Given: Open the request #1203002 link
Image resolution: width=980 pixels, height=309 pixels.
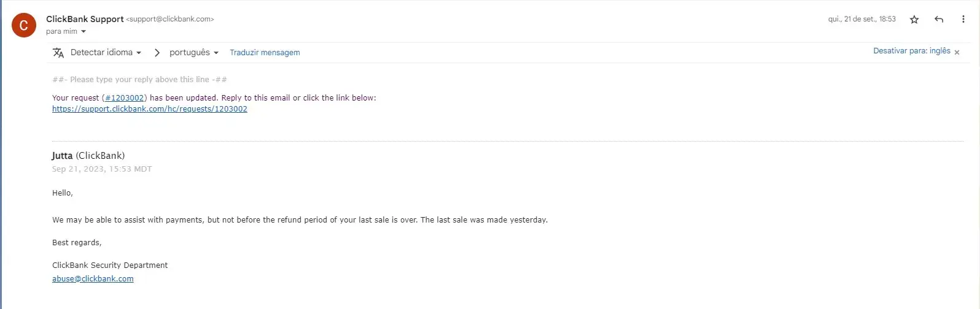Looking at the screenshot, I should (124, 98).
